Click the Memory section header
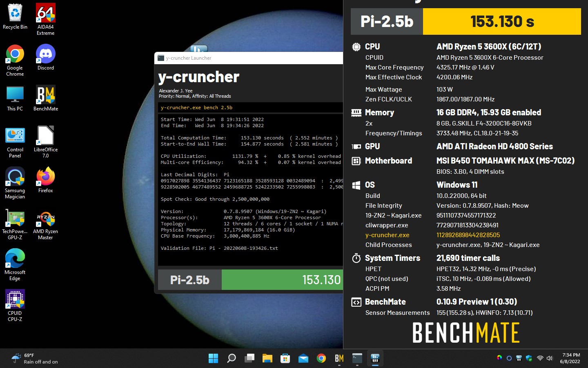The width and height of the screenshot is (588, 368). [379, 112]
